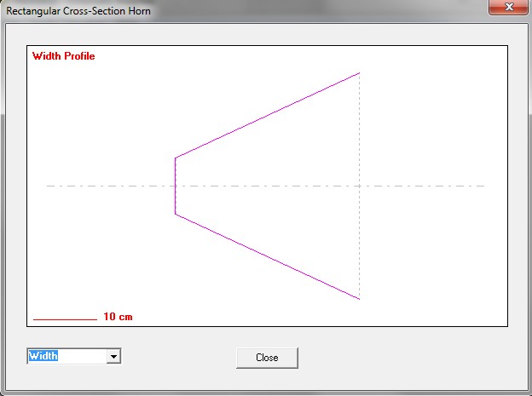Click the '10 cm' scale label
Screen dimensions: 532x396
[x=118, y=317]
